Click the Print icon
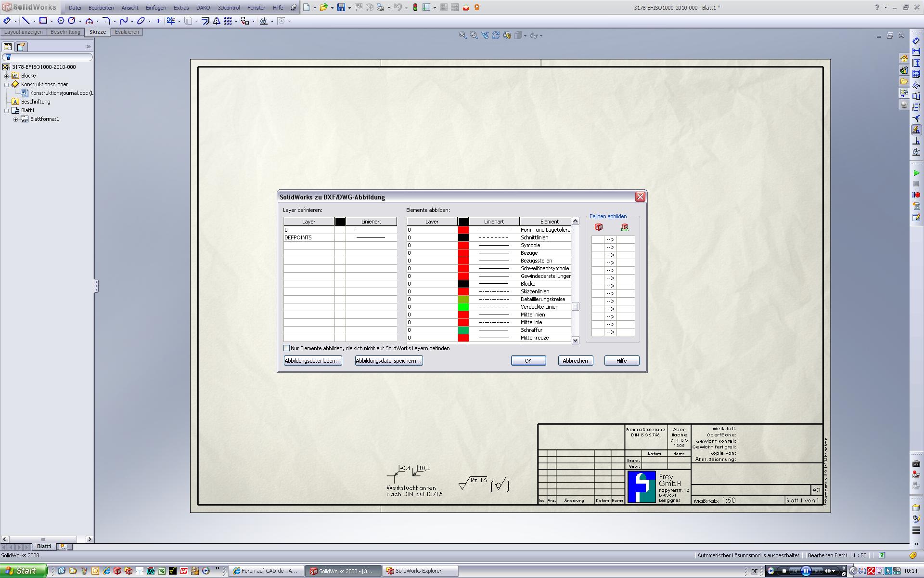Viewport: 924px width, 578px height. [380, 7]
